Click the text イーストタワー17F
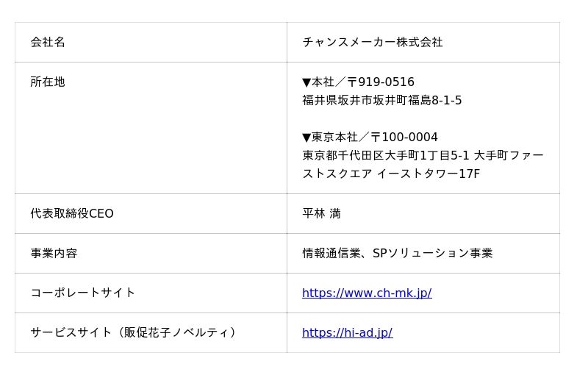The width and height of the screenshot is (588, 375). pos(429,174)
